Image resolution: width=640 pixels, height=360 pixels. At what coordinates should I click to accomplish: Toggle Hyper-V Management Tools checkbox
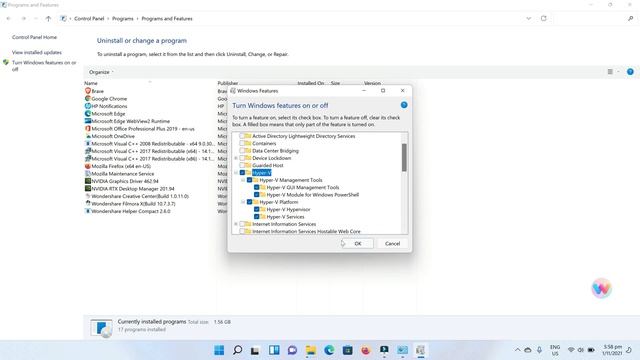(249, 180)
